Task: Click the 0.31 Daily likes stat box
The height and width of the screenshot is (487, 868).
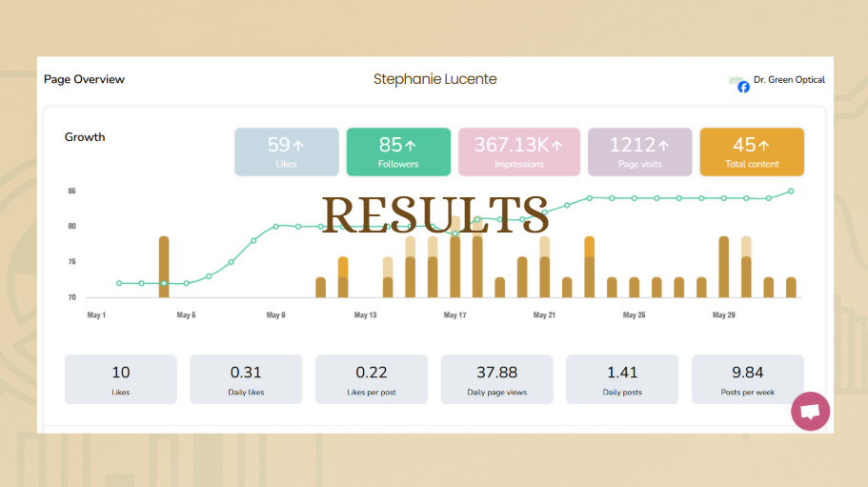Action: pos(246,379)
